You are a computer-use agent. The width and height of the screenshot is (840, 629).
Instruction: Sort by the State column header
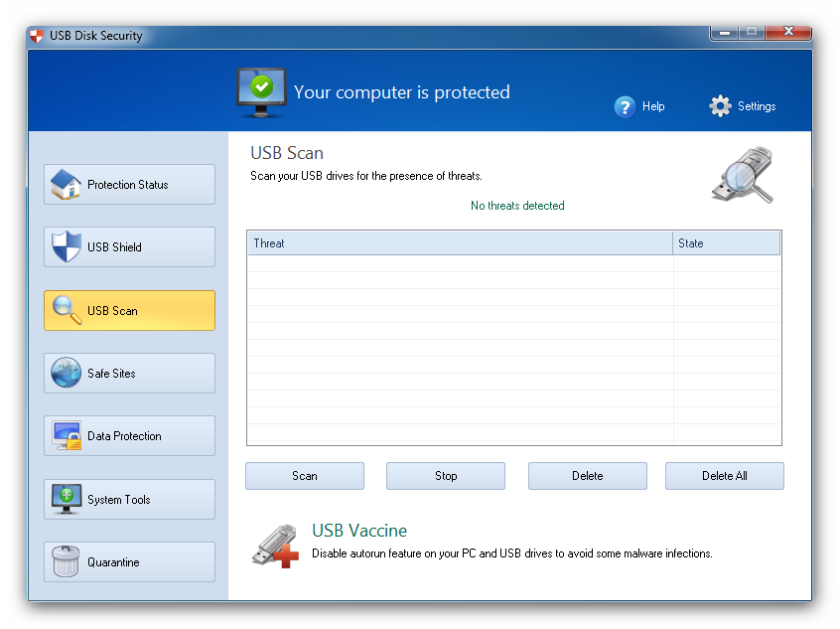click(x=727, y=242)
